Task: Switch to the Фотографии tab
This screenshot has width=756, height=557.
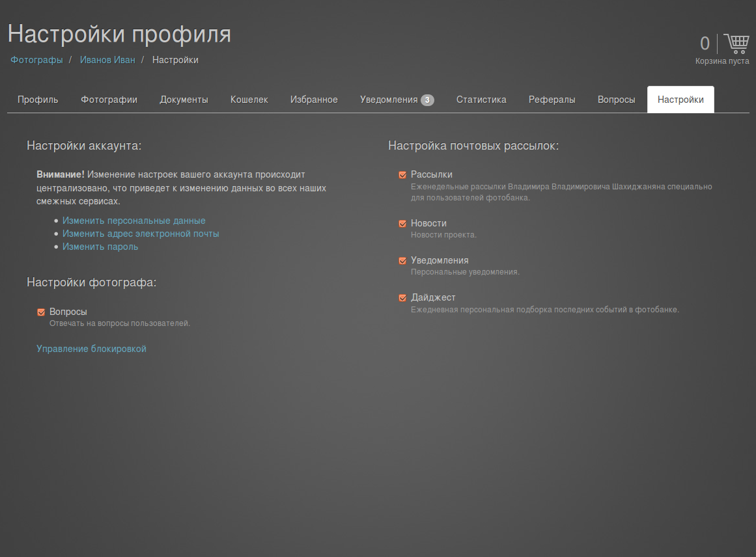Action: pyautogui.click(x=109, y=100)
